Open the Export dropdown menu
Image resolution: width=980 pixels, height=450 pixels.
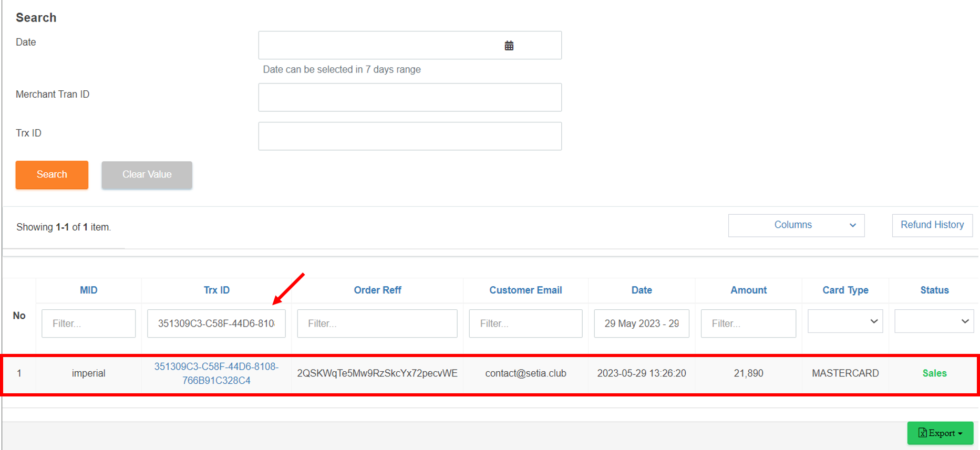(x=940, y=433)
